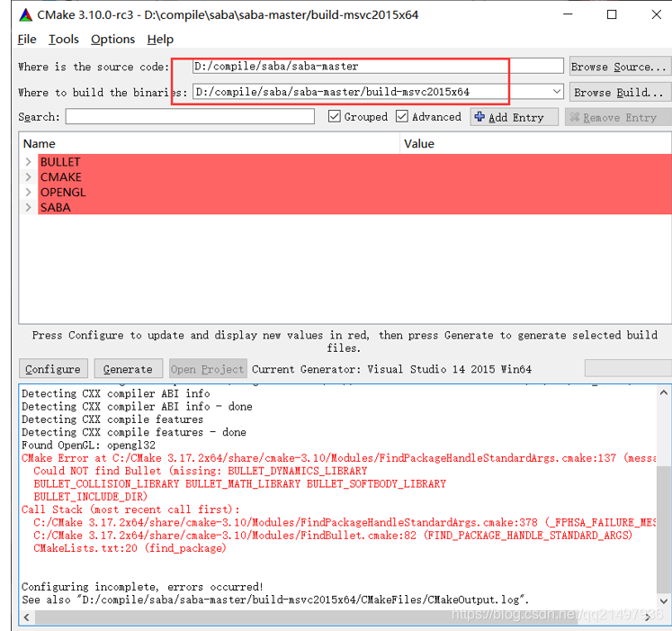Click the Add Entry button
672x631 pixels.
tap(515, 117)
